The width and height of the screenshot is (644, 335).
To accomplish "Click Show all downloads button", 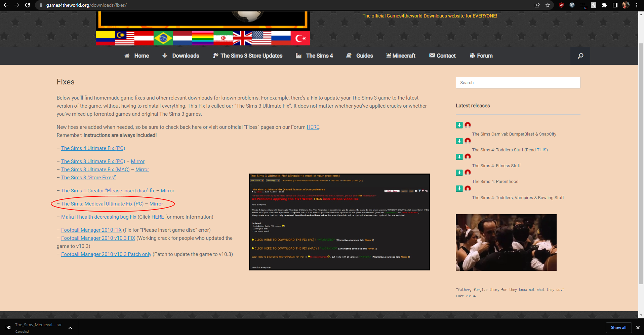I will tap(618, 328).
